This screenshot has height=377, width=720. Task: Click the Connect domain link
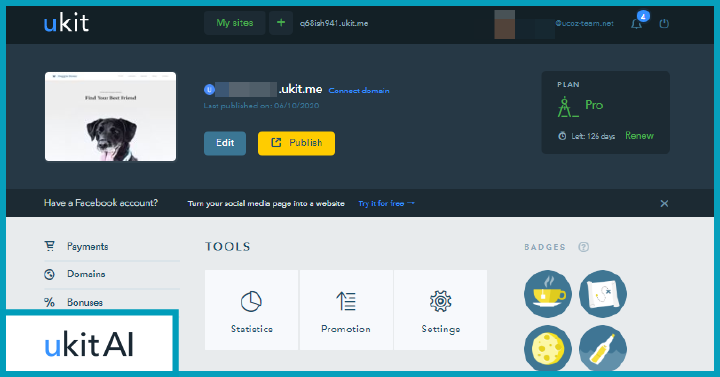tap(359, 91)
